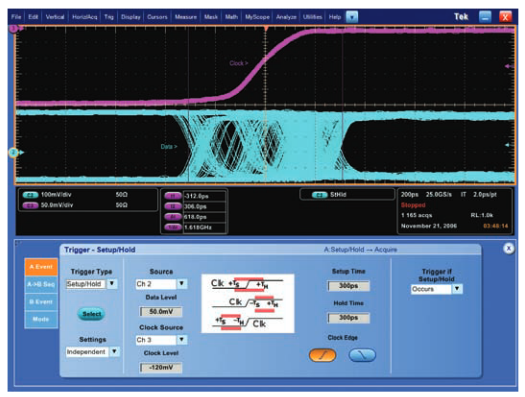Click the Select trigger type button
525x397 pixels.
click(92, 314)
